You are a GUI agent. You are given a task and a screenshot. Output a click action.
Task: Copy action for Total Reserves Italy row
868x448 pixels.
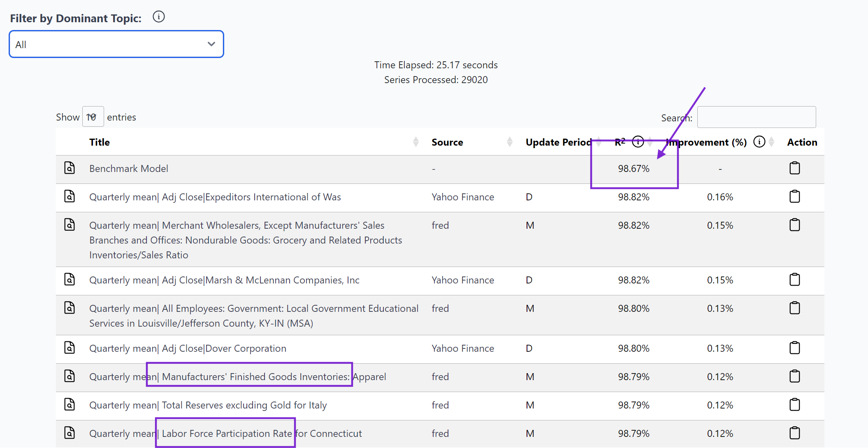[x=794, y=404]
